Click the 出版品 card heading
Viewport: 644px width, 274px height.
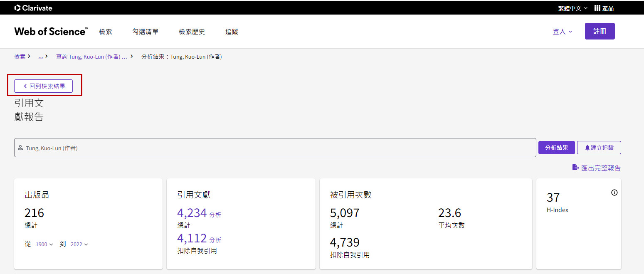[37, 195]
